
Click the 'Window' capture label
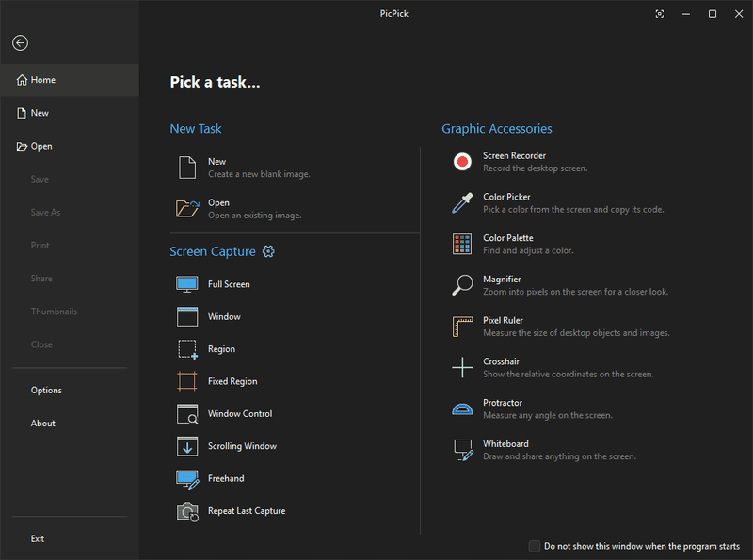[x=224, y=317]
